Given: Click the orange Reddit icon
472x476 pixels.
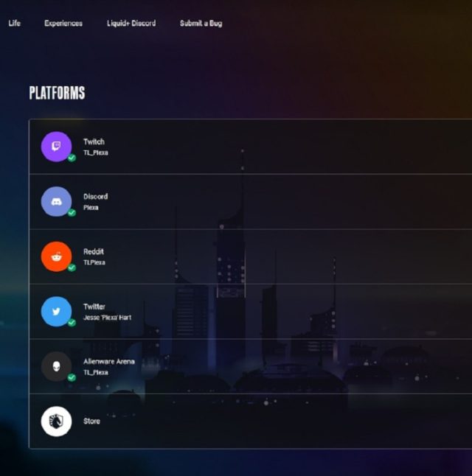Looking at the screenshot, I should pyautogui.click(x=56, y=256).
